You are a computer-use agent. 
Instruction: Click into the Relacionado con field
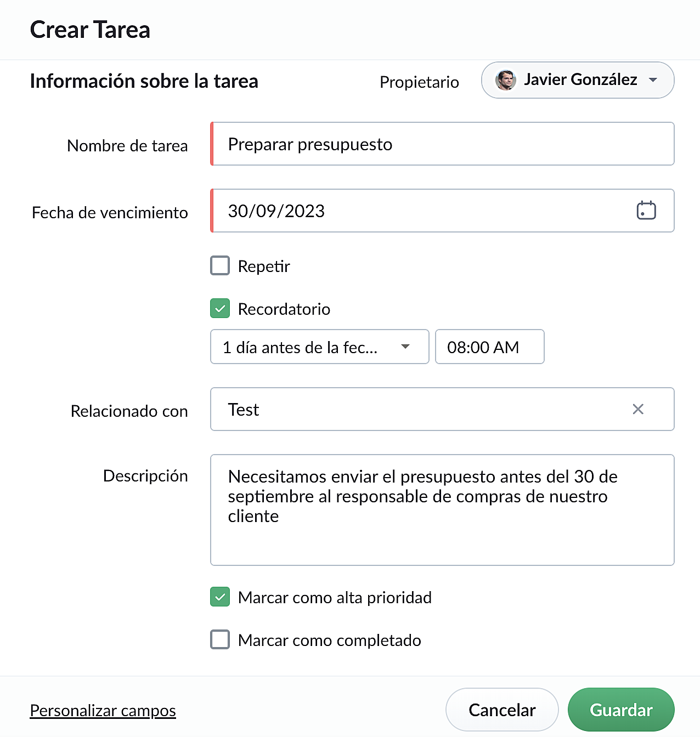(x=442, y=409)
